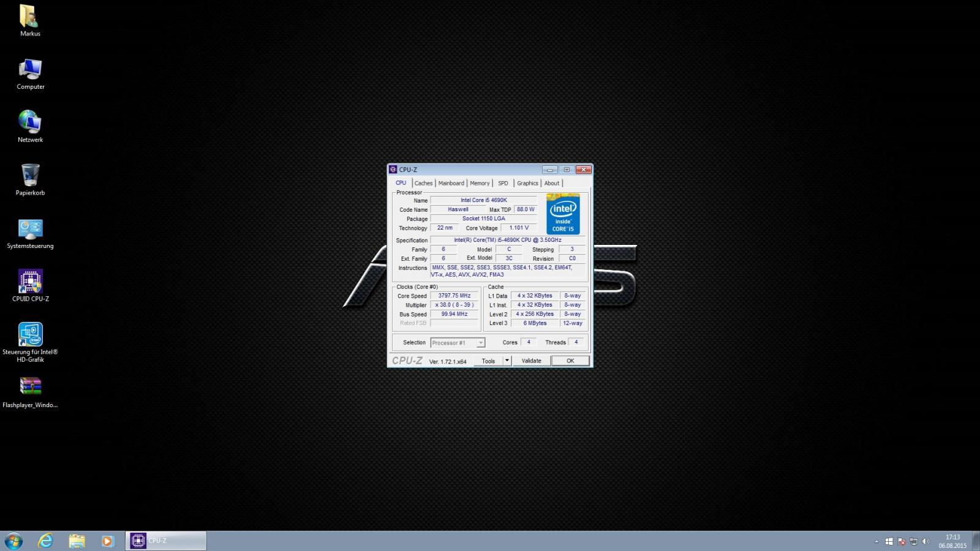Click the Threads count value
The height and width of the screenshot is (551, 980).
coord(576,342)
